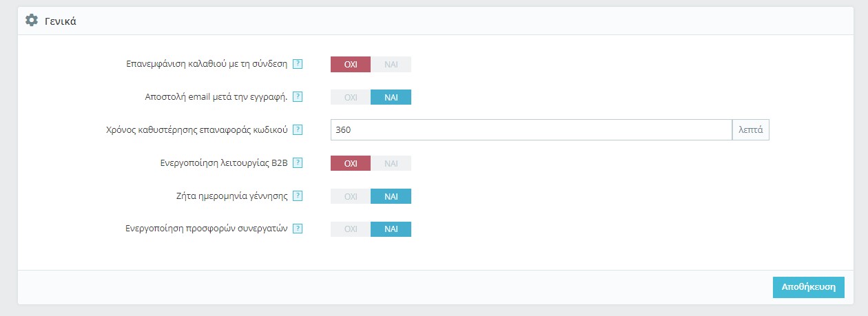Click the password reset delay field showing 360
868x316 pixels.
point(530,129)
